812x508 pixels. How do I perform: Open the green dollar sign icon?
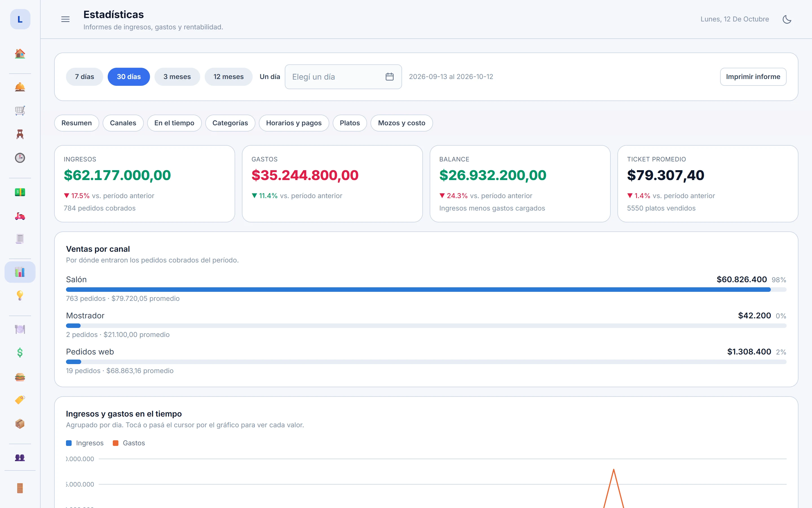[20, 353]
